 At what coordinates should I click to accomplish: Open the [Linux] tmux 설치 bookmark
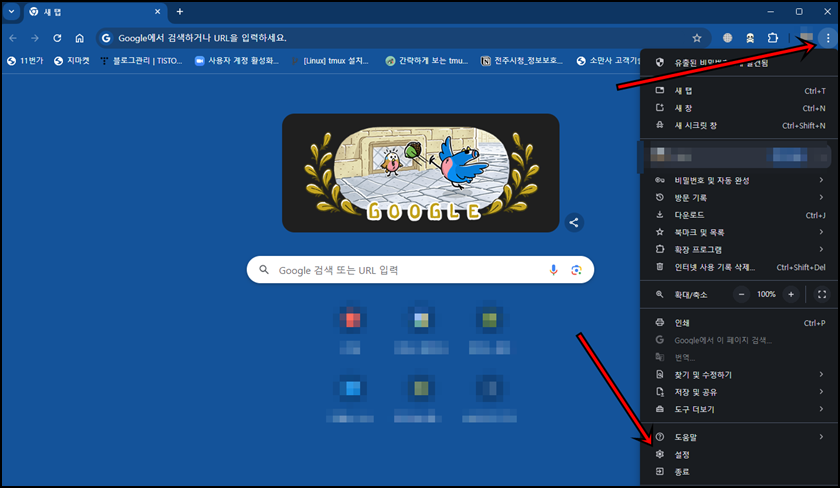click(x=330, y=61)
